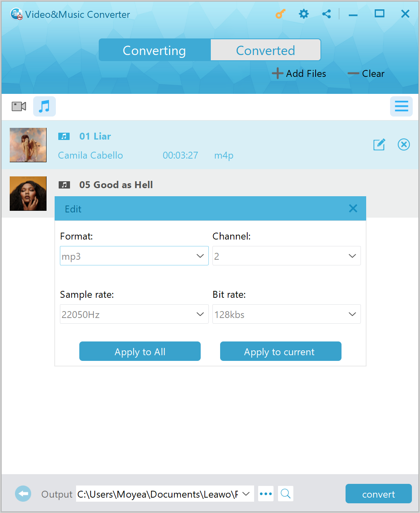
Task: Switch to the Converted tab
Action: point(265,50)
